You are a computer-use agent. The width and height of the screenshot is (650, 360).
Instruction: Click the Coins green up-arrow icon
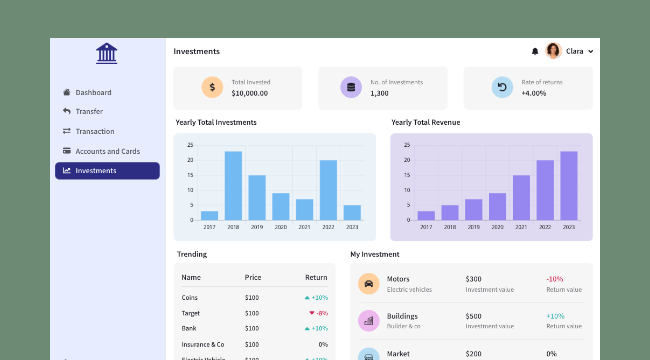[x=307, y=298]
